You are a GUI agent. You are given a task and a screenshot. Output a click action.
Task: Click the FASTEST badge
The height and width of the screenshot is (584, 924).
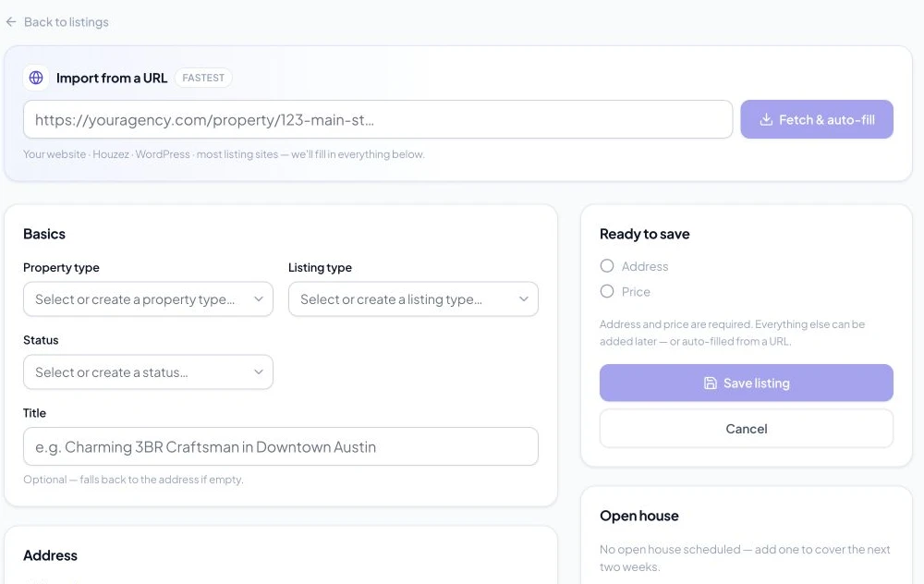click(203, 78)
